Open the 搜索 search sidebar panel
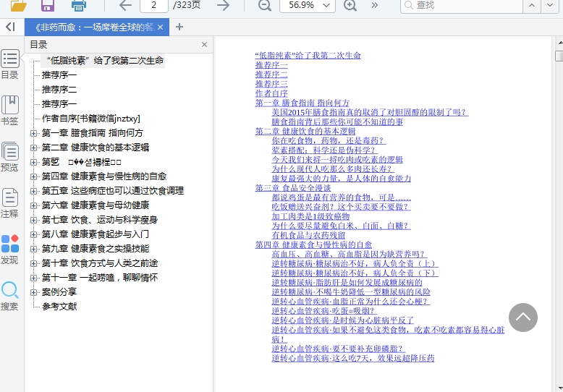Viewport: 563px width, 392px height. tap(10, 296)
